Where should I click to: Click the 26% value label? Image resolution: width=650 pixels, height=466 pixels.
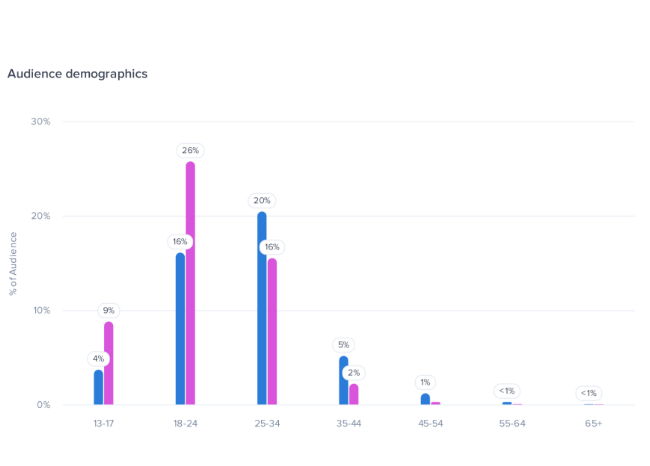click(x=190, y=150)
